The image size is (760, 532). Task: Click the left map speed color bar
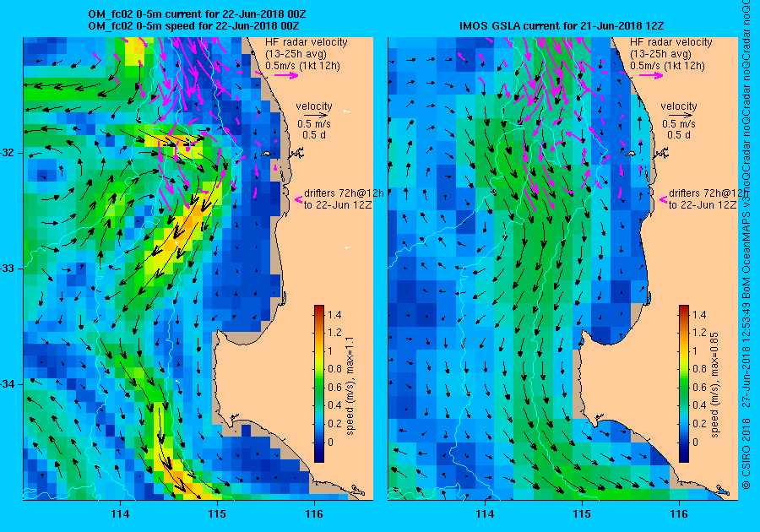(319, 383)
